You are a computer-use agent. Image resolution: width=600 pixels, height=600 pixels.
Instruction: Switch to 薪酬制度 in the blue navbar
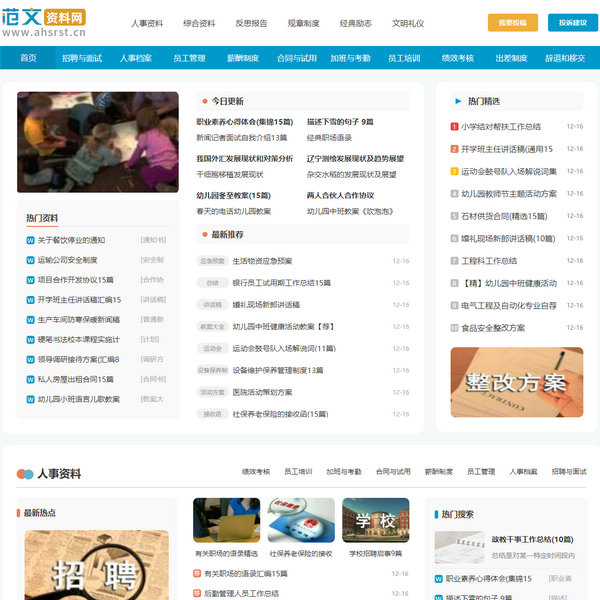click(x=242, y=58)
